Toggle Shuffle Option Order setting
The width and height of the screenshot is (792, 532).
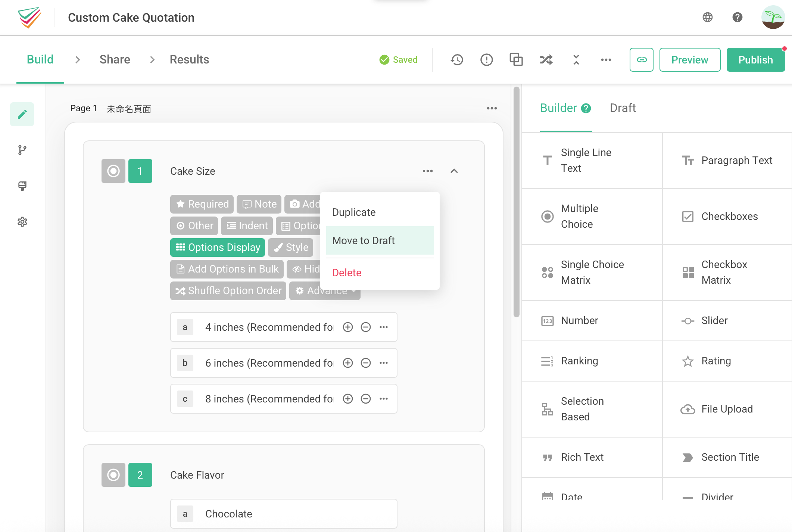[228, 290]
